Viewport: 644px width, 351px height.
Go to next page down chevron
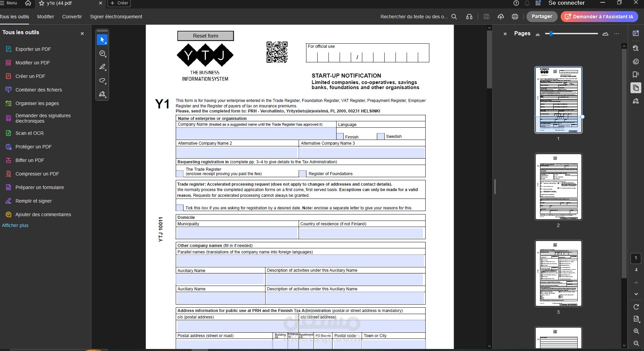point(636,294)
